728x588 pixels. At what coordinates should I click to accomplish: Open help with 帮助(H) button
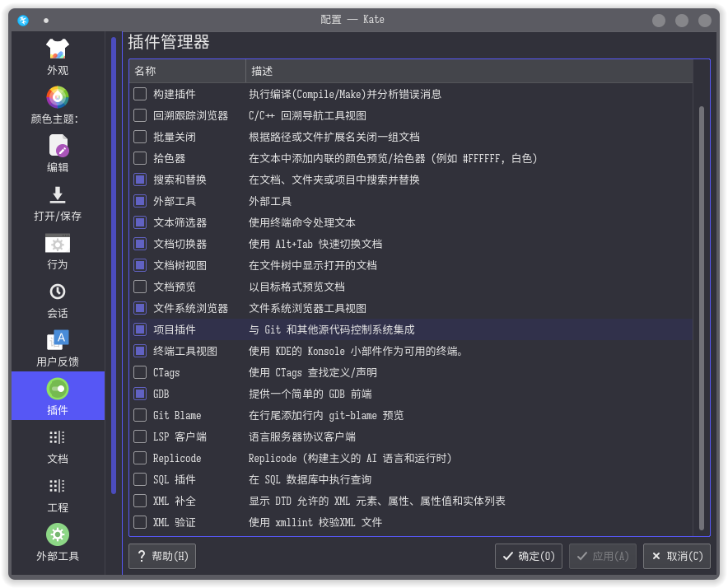coord(162,556)
